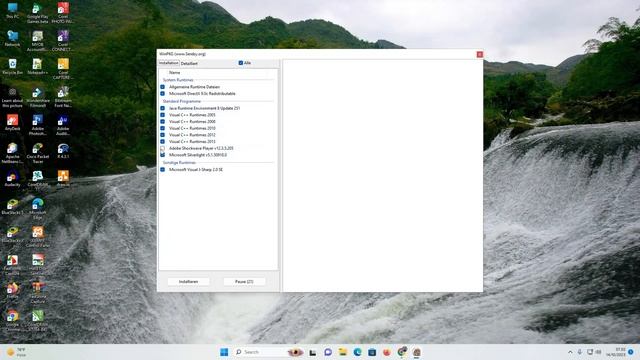Uncheck Visual C++ Runtimes 2012
The image size is (640, 360).
(x=162, y=135)
